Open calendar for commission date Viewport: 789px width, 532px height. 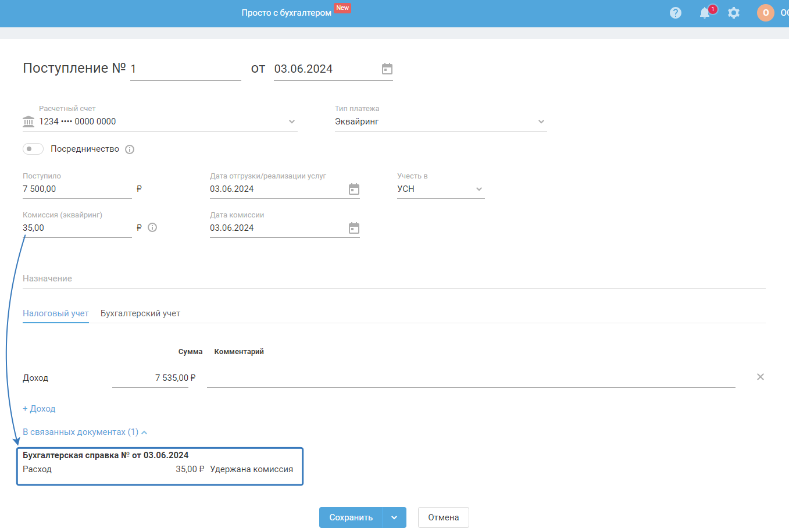354,228
